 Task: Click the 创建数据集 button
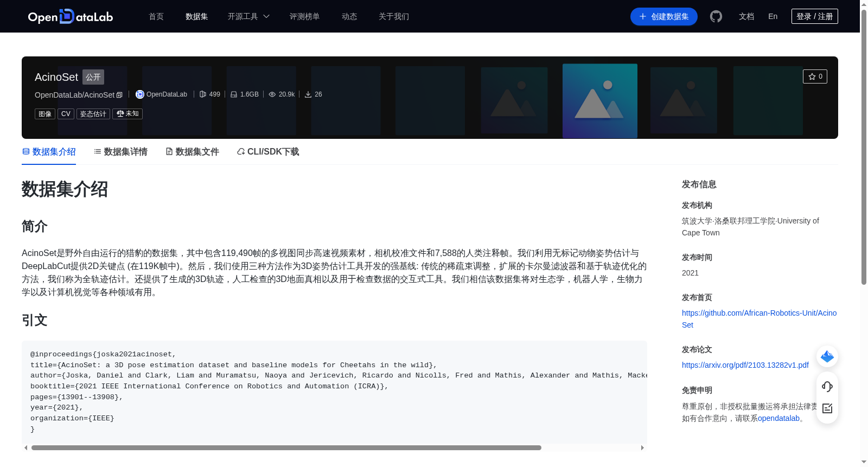click(x=664, y=16)
